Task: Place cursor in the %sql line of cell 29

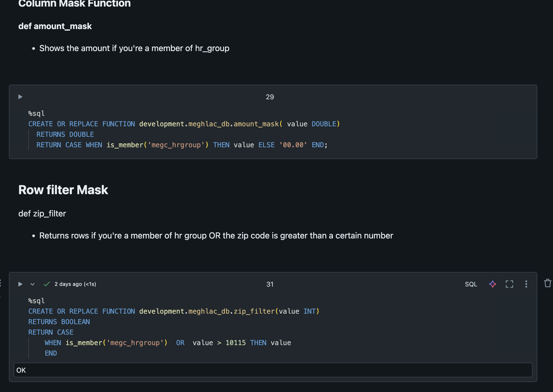Action: [x=36, y=113]
